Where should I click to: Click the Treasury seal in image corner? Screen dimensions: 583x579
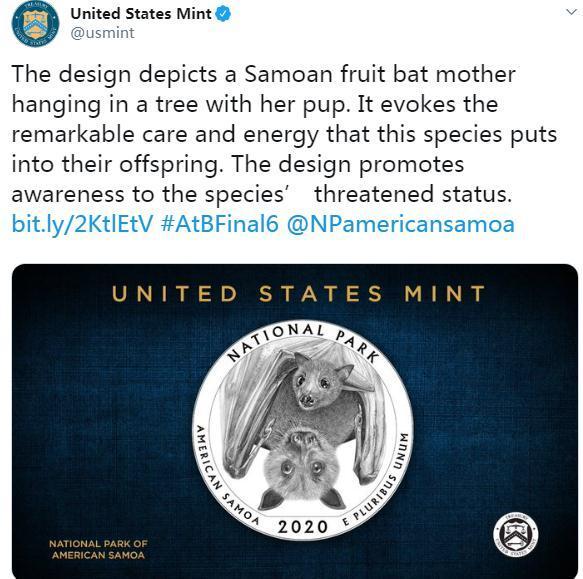click(x=515, y=535)
